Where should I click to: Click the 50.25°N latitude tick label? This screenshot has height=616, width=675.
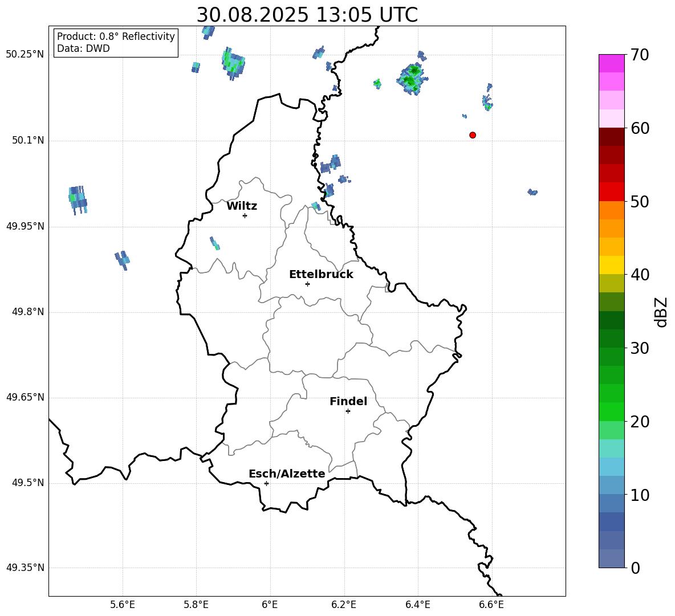25,55
